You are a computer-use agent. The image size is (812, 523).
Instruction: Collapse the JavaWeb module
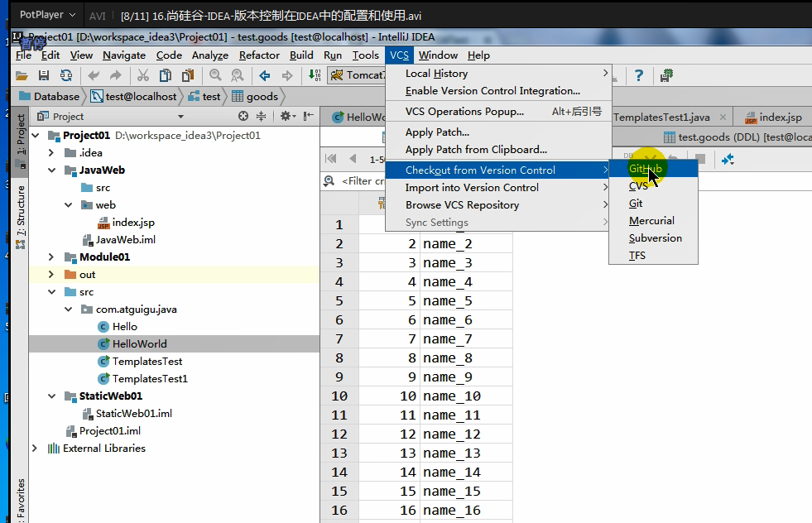51,170
